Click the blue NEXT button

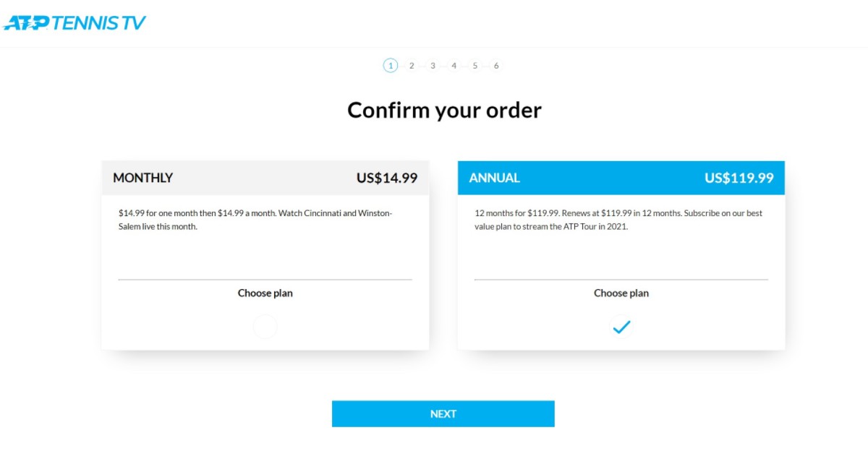[443, 414]
